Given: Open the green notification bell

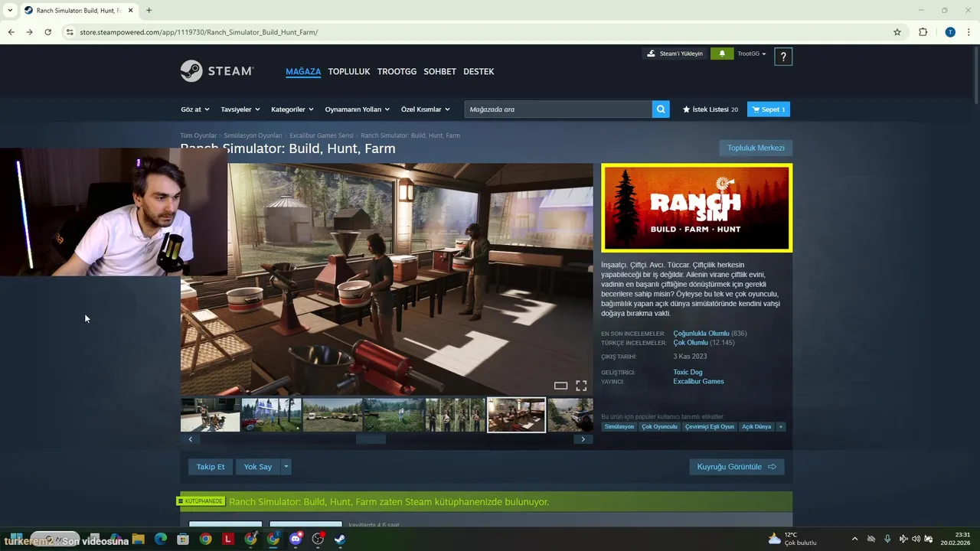Looking at the screenshot, I should point(721,54).
